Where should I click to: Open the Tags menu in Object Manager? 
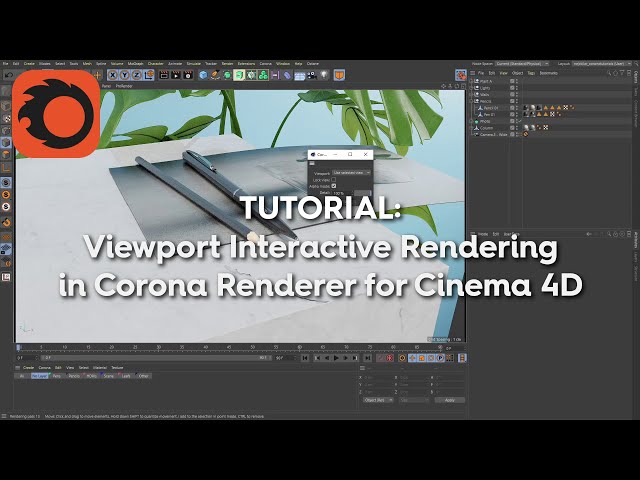531,73
